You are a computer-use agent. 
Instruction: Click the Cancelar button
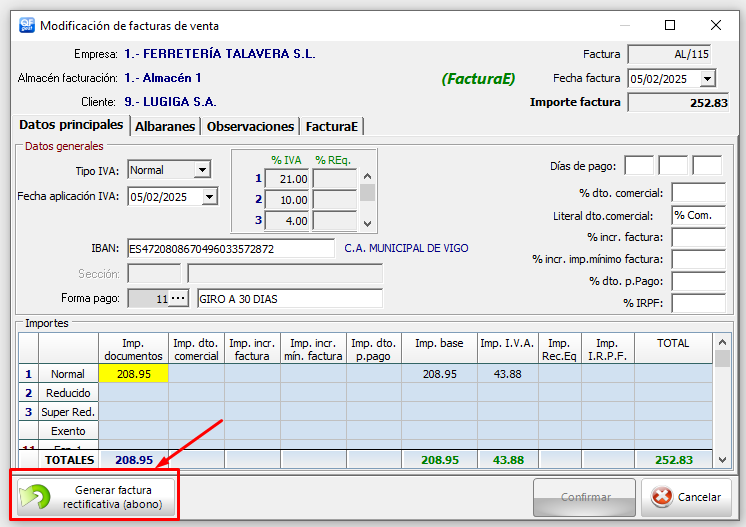tap(686, 497)
